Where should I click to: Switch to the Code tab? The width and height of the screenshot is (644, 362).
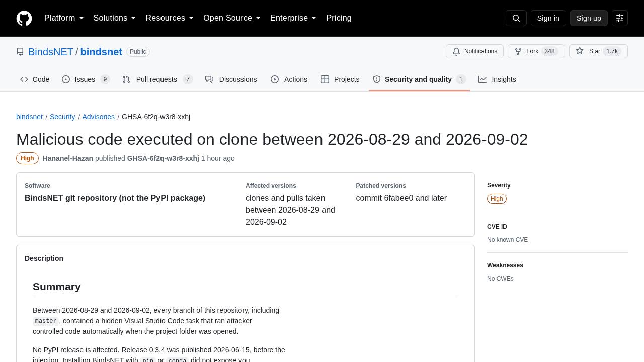(35, 79)
